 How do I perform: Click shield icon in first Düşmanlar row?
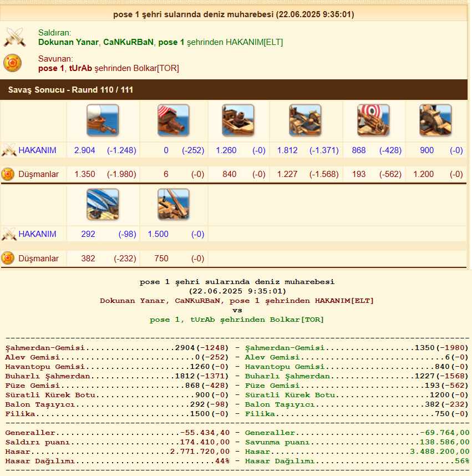[8, 174]
